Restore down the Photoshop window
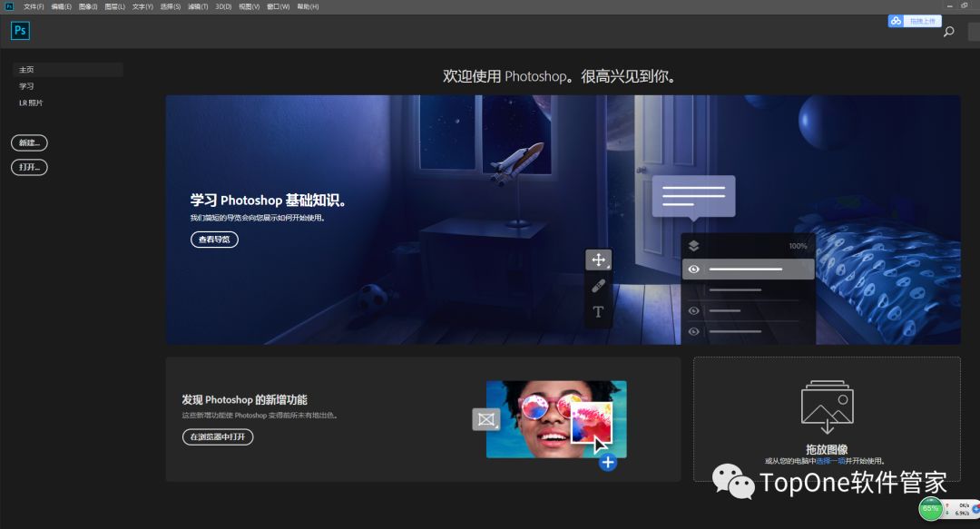This screenshot has height=529, width=980. point(965,5)
